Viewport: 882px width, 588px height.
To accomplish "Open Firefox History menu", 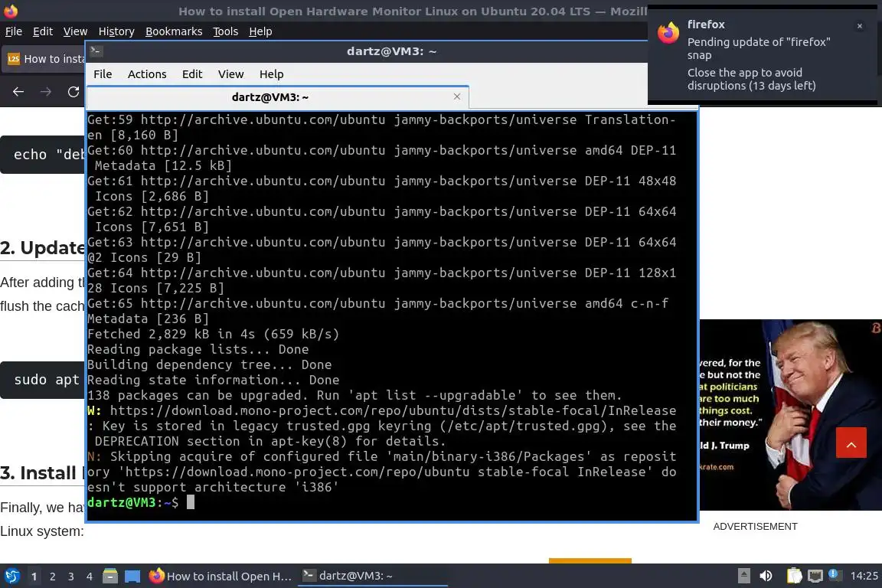I will (116, 31).
